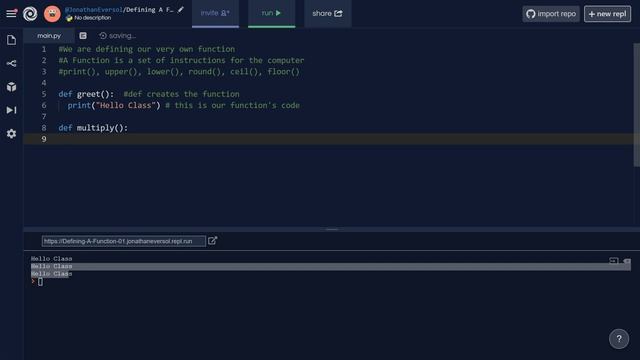Click the 'Defining A F…' repl title

(x=149, y=9)
